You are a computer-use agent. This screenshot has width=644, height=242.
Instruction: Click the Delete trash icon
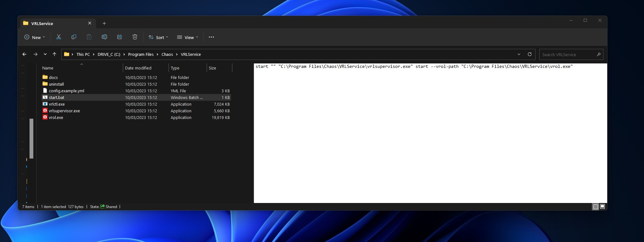click(135, 37)
